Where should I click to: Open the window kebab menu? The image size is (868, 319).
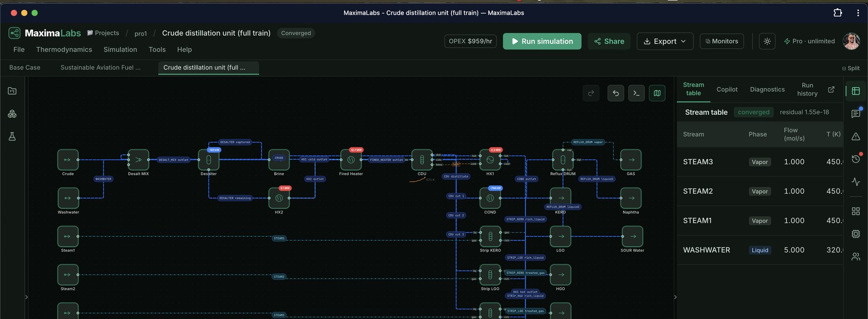tap(858, 13)
